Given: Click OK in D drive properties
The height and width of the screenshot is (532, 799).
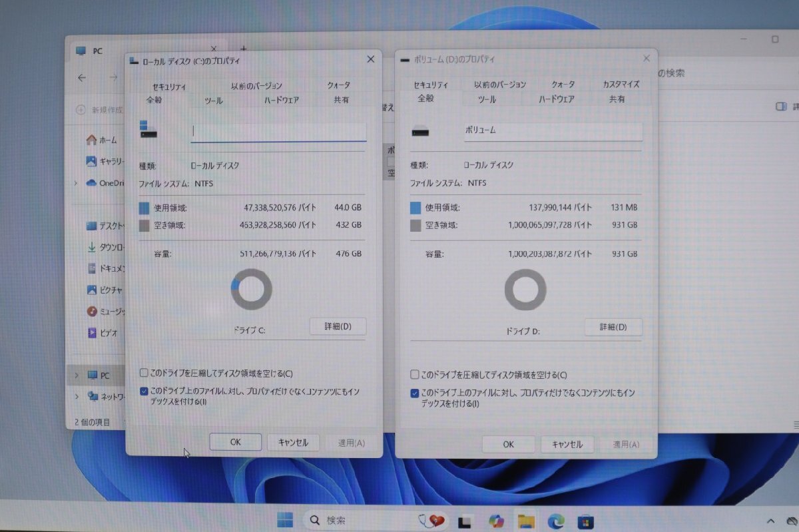Looking at the screenshot, I should 508,444.
